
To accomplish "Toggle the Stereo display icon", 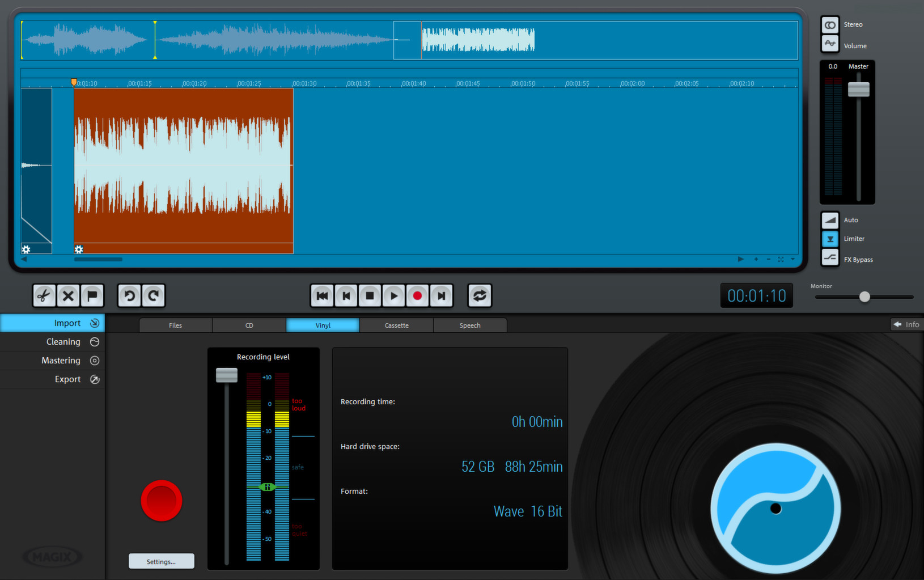I will [830, 25].
